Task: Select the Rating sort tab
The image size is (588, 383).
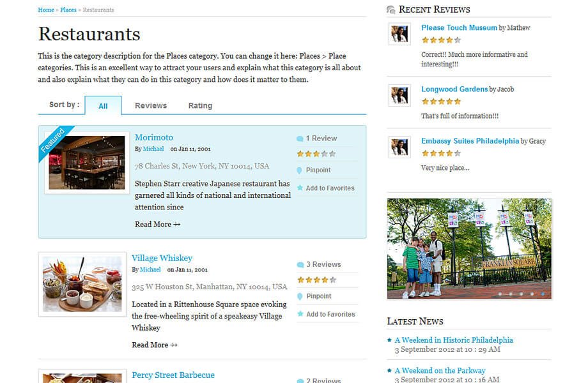Action: (x=200, y=106)
